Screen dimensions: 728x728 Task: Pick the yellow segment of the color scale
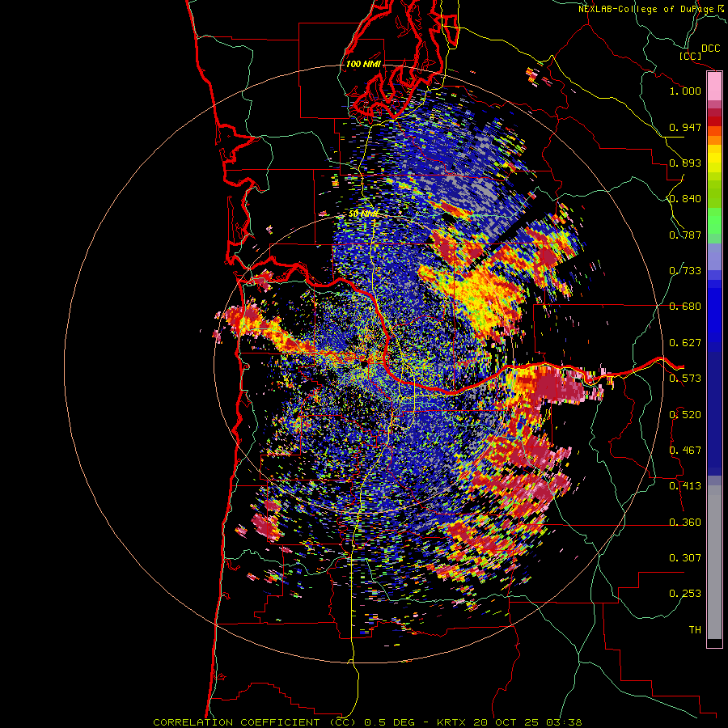point(714,159)
